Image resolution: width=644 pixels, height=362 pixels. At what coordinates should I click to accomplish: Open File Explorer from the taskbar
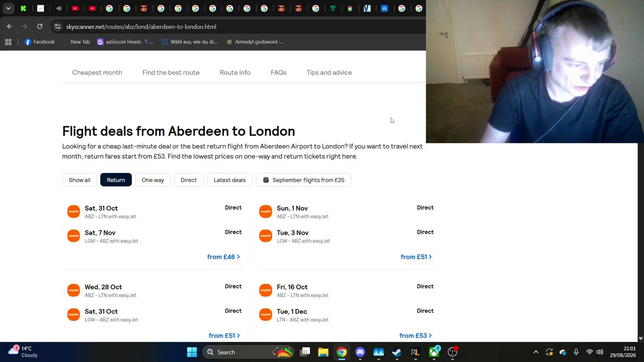323,352
